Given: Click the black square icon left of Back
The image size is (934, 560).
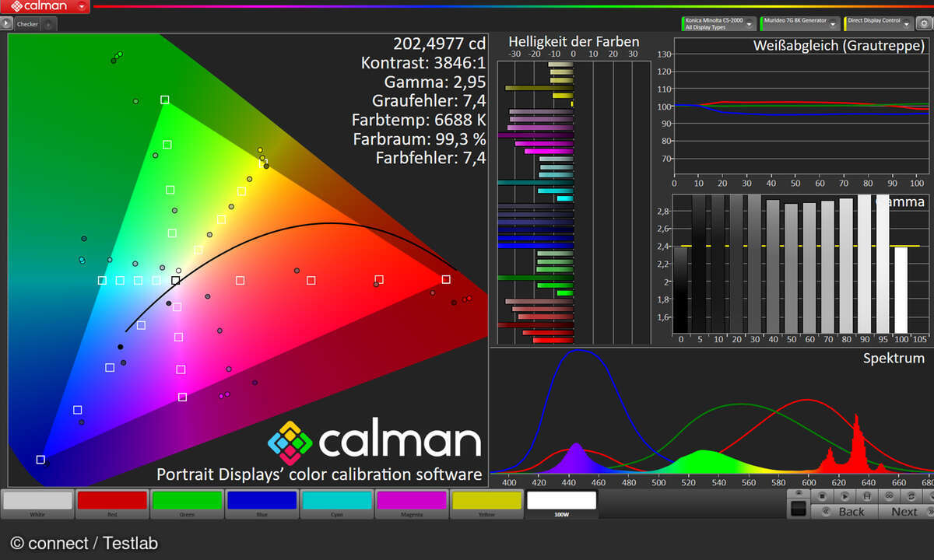Looking at the screenshot, I should coord(798,509).
